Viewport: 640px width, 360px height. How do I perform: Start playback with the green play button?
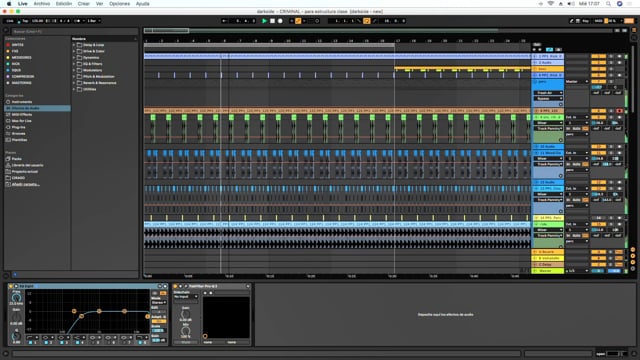coord(264,21)
